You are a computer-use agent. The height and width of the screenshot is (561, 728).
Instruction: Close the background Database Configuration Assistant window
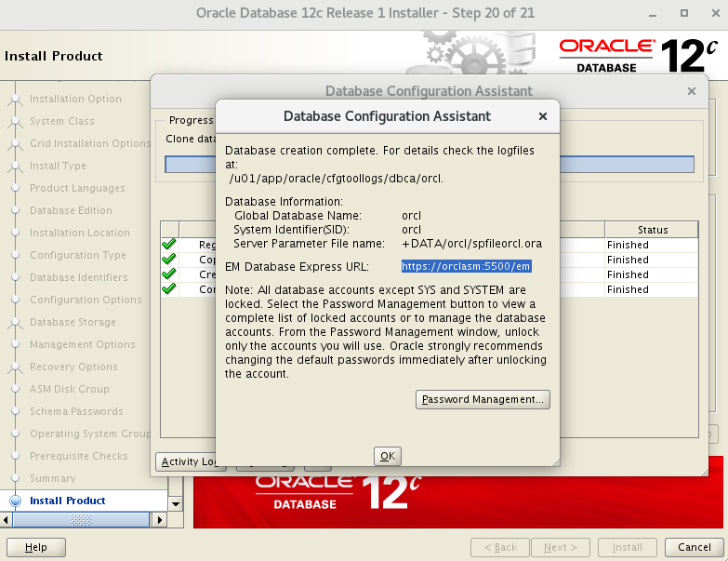tap(691, 91)
